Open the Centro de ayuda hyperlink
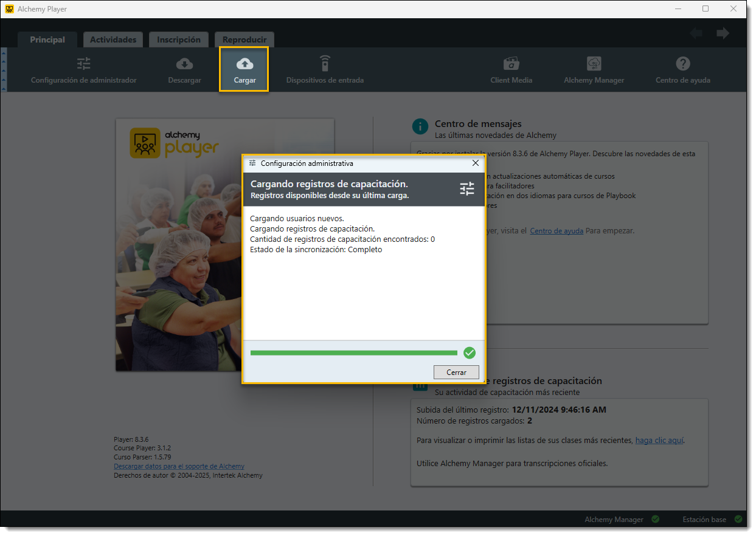The image size is (756, 536). pyautogui.click(x=557, y=231)
